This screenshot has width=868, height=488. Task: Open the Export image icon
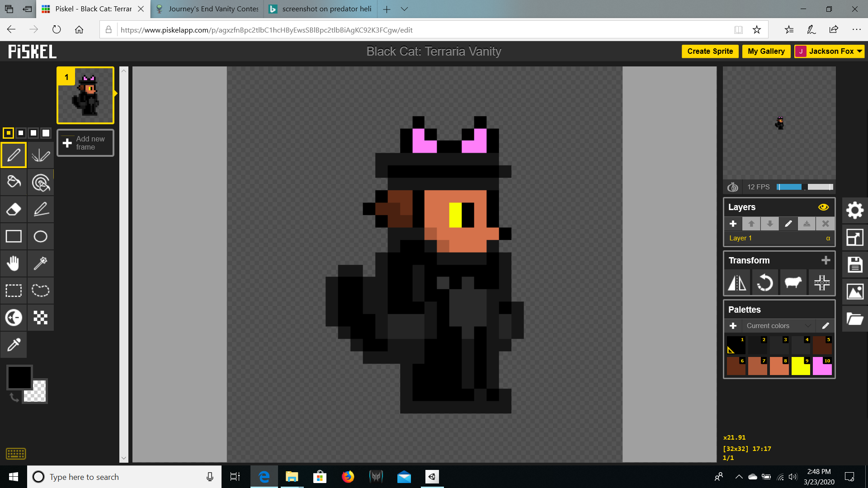click(854, 291)
